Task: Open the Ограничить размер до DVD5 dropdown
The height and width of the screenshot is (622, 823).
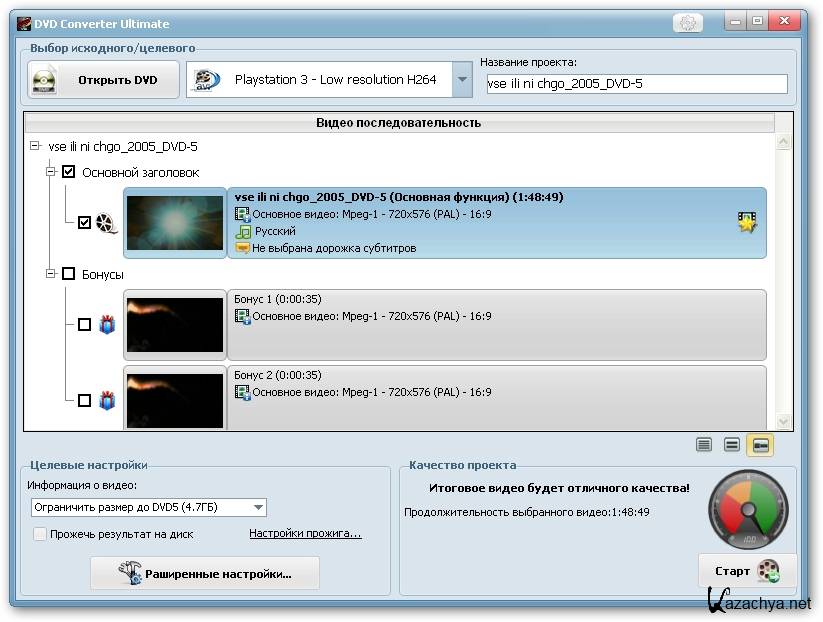Action: tap(259, 508)
